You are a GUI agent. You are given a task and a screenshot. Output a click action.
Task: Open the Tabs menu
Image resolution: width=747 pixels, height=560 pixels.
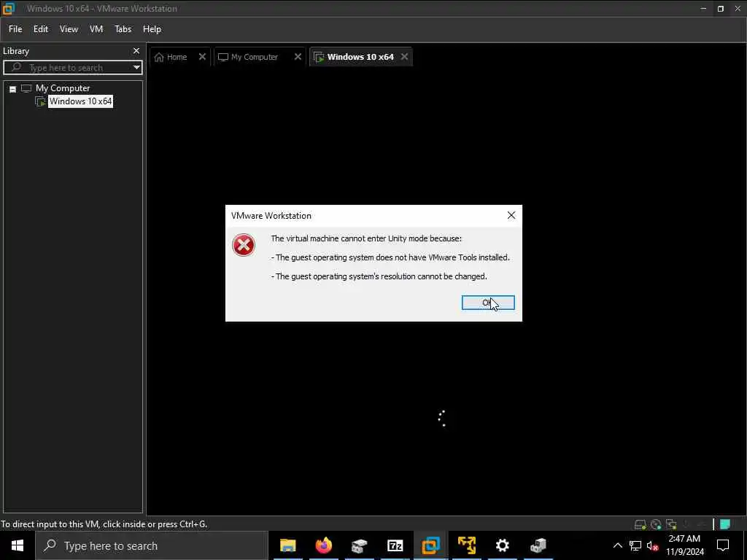click(x=123, y=29)
